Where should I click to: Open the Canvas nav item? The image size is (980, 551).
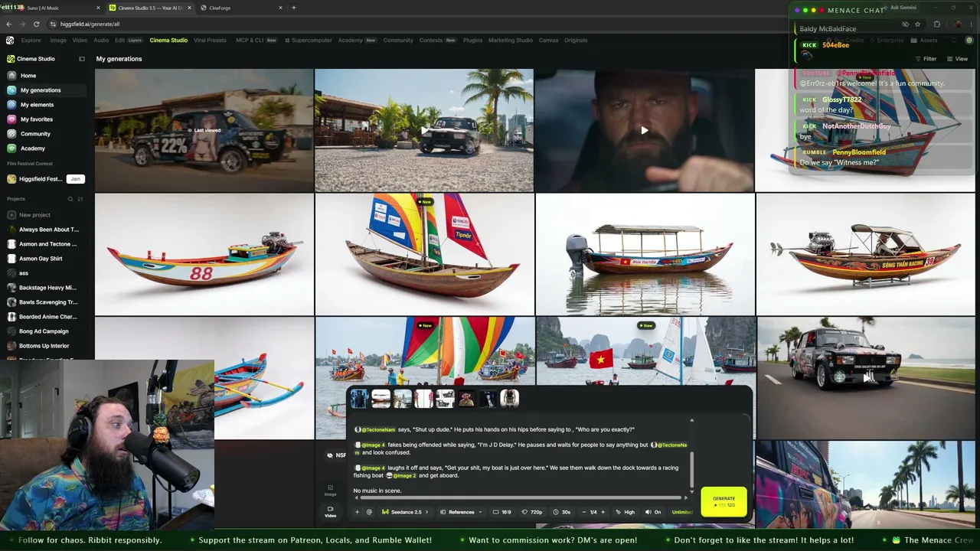tap(548, 40)
